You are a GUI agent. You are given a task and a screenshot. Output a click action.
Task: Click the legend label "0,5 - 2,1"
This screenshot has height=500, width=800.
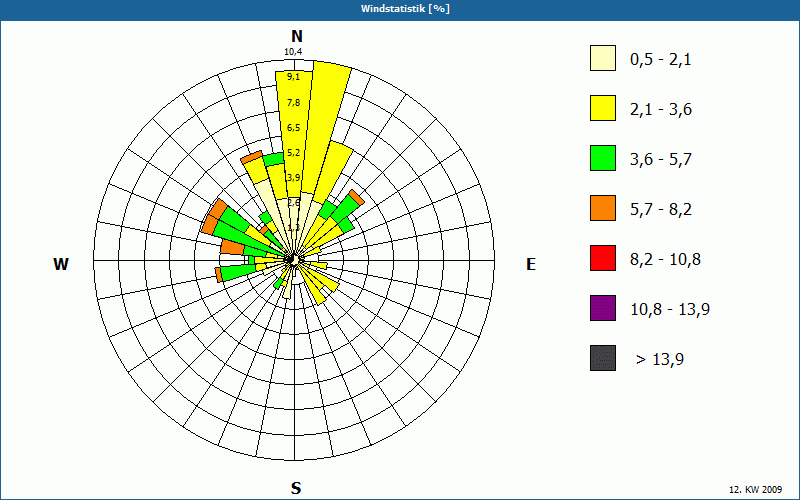pyautogui.click(x=661, y=60)
